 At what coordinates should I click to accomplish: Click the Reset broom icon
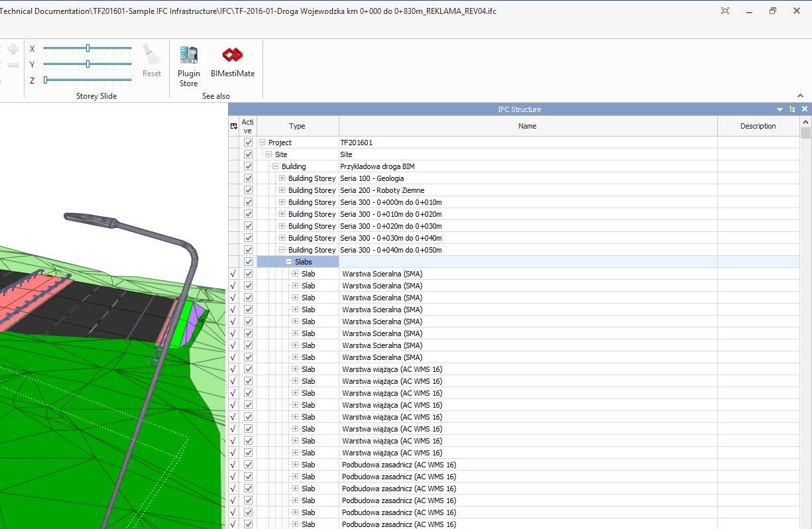(x=152, y=61)
